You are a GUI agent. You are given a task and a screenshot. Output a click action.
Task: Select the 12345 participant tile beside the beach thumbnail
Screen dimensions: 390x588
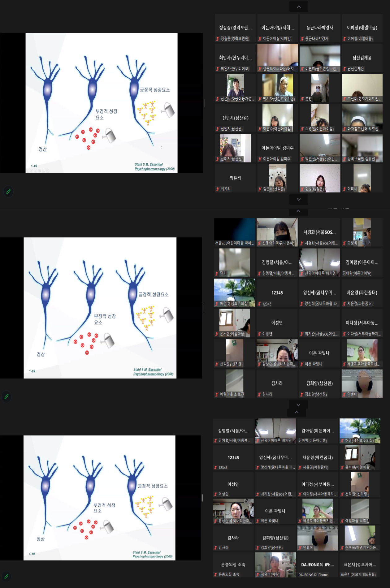[277, 293]
